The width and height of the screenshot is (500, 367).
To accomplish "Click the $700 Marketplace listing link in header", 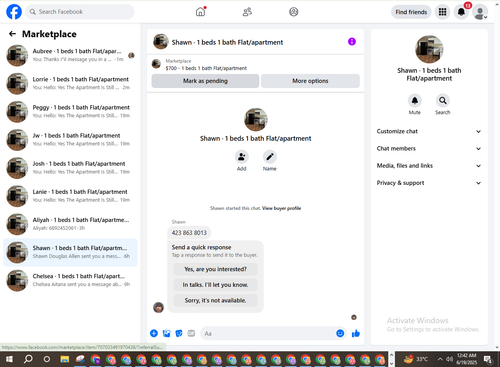I will [x=206, y=68].
